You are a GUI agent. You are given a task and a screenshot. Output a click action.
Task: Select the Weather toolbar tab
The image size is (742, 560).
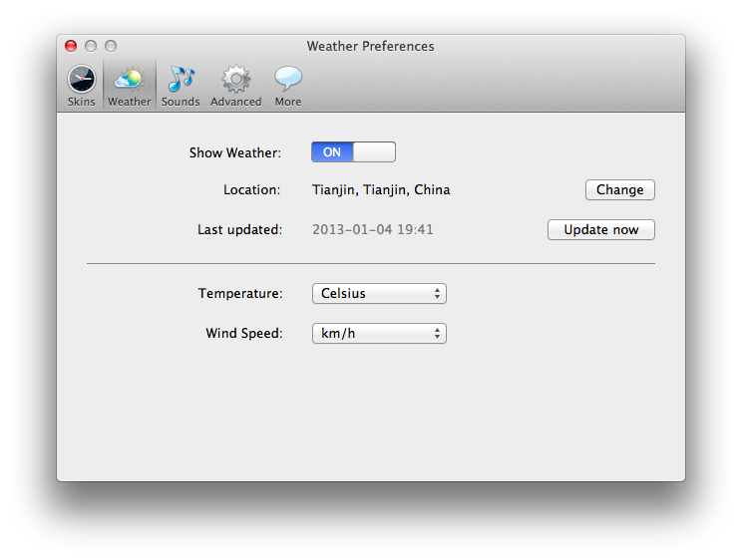[x=130, y=86]
